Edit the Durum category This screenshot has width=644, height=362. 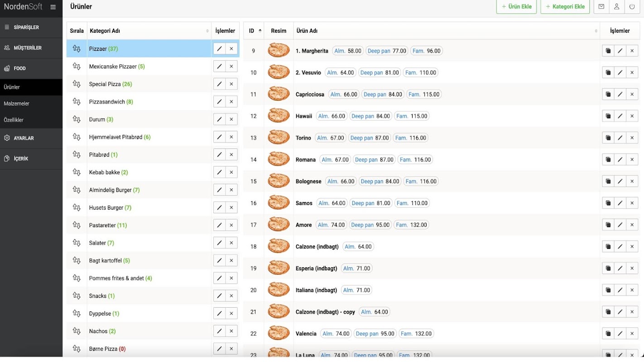219,119
